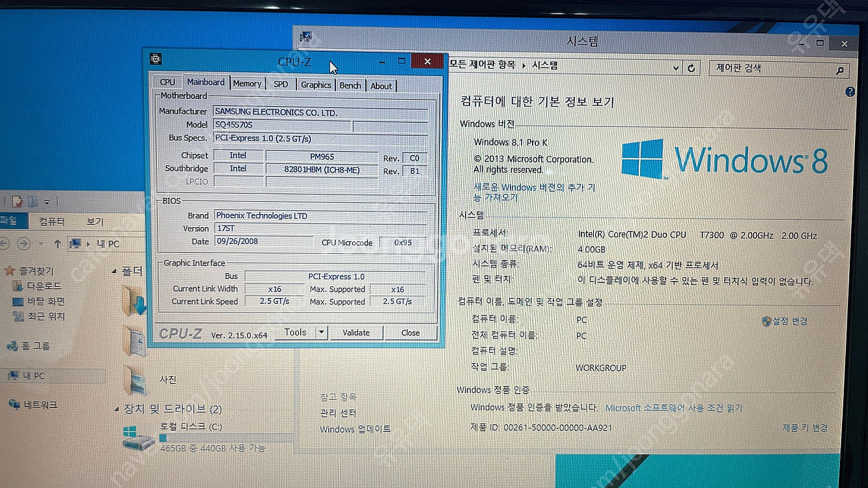868x488 pixels.
Task: Select 홈 그룹 in the navigation pane
Action: coord(29,346)
